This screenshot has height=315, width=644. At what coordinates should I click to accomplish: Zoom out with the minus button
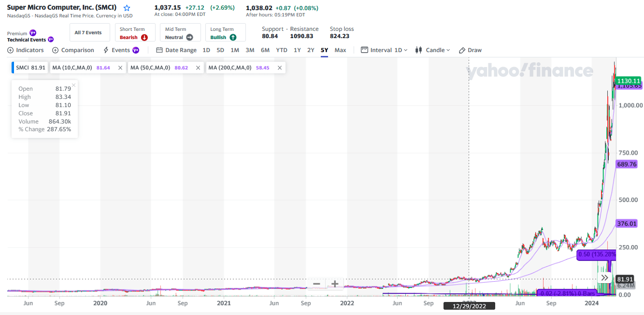316,284
